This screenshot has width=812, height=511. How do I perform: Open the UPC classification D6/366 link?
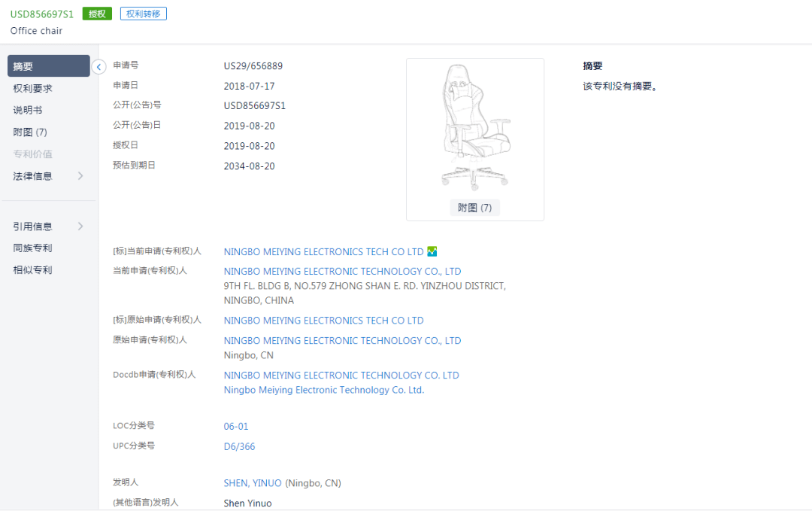point(239,447)
